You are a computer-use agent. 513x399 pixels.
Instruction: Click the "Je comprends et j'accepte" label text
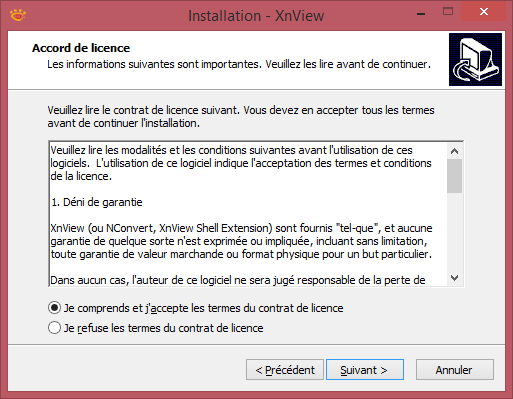[203, 308]
